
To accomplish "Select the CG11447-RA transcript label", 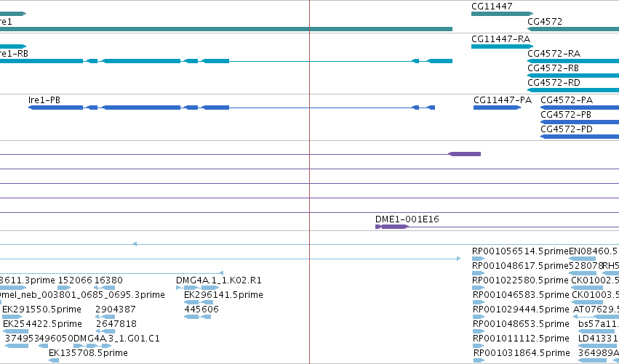I will coord(500,39).
